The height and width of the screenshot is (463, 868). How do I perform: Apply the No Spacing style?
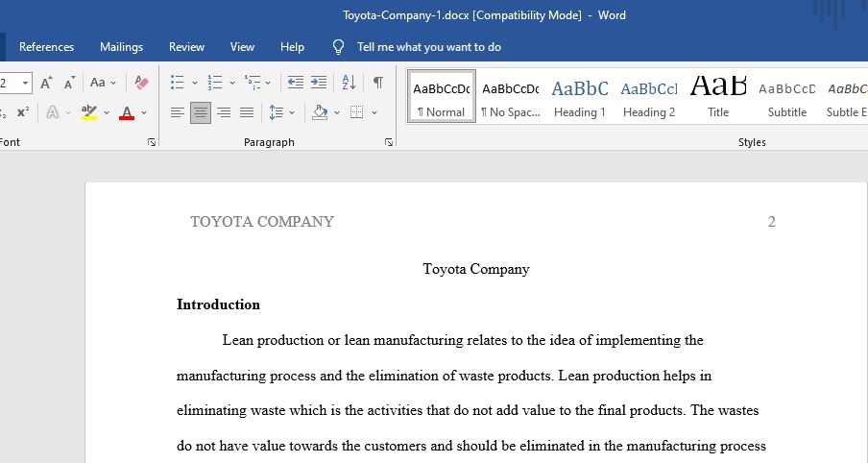[511, 96]
